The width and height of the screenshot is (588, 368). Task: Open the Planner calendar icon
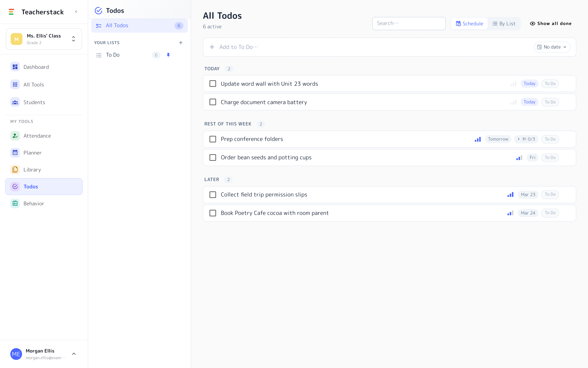15,153
